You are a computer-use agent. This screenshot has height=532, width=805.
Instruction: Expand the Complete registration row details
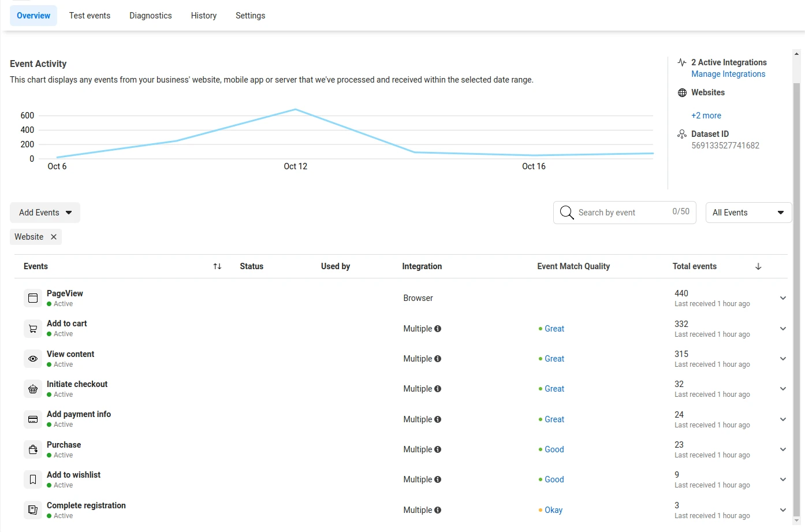click(782, 510)
